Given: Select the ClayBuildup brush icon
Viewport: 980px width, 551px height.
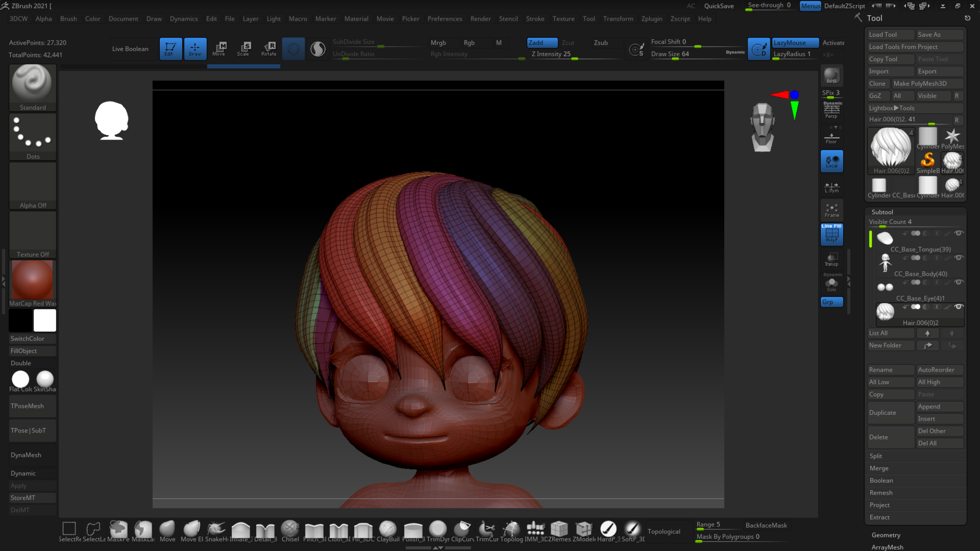Looking at the screenshot, I should 388,531.
